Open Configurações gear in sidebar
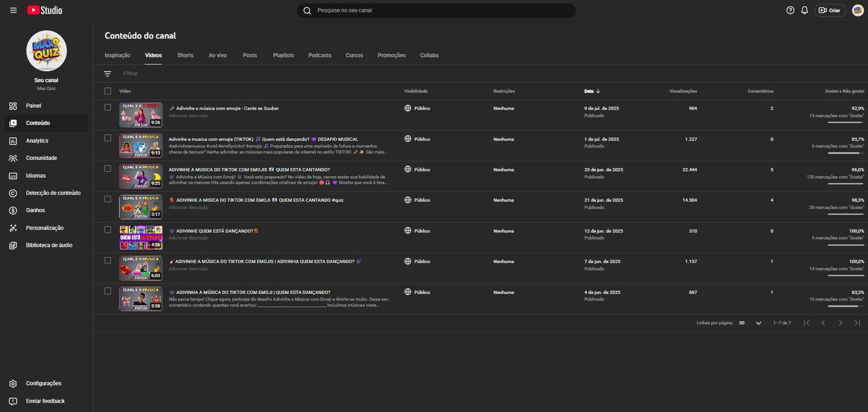The height and width of the screenshot is (412, 868). pyautogui.click(x=43, y=384)
